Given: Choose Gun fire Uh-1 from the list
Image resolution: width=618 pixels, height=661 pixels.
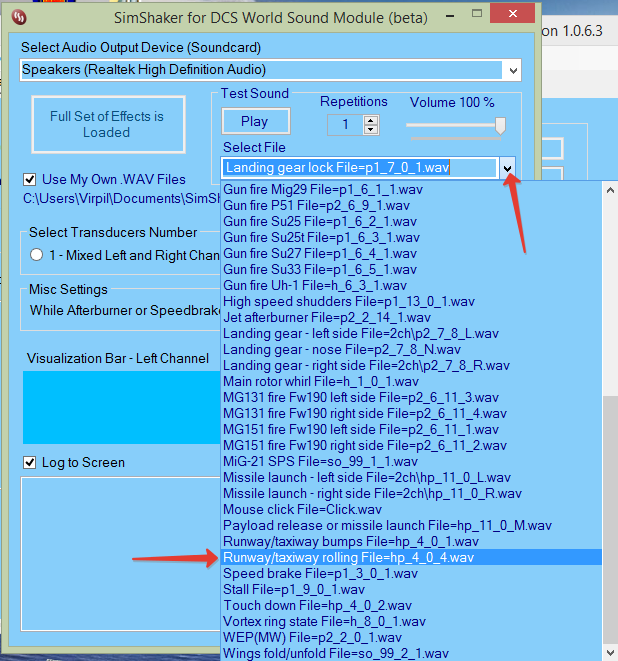Looking at the screenshot, I should (x=411, y=286).
